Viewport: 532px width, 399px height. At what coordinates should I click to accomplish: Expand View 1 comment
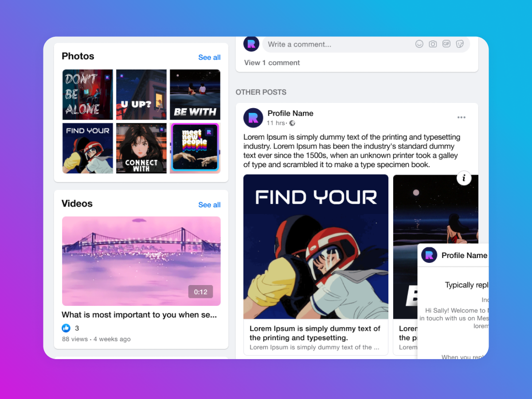[272, 63]
